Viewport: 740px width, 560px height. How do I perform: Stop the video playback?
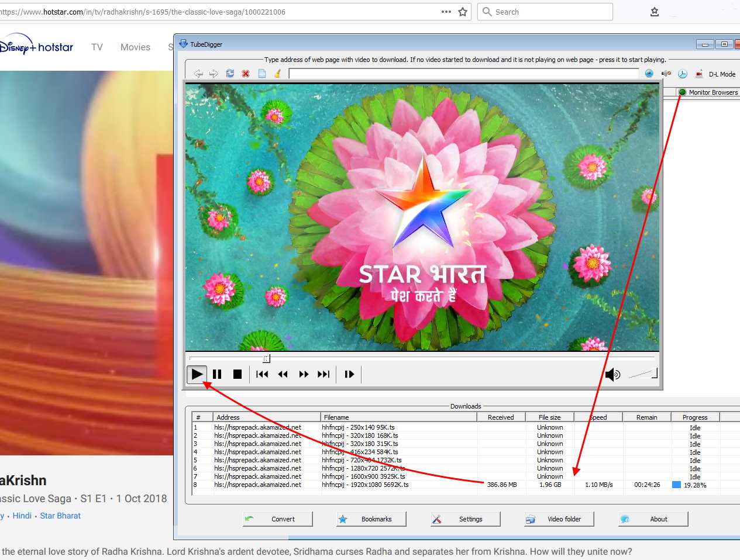(238, 374)
